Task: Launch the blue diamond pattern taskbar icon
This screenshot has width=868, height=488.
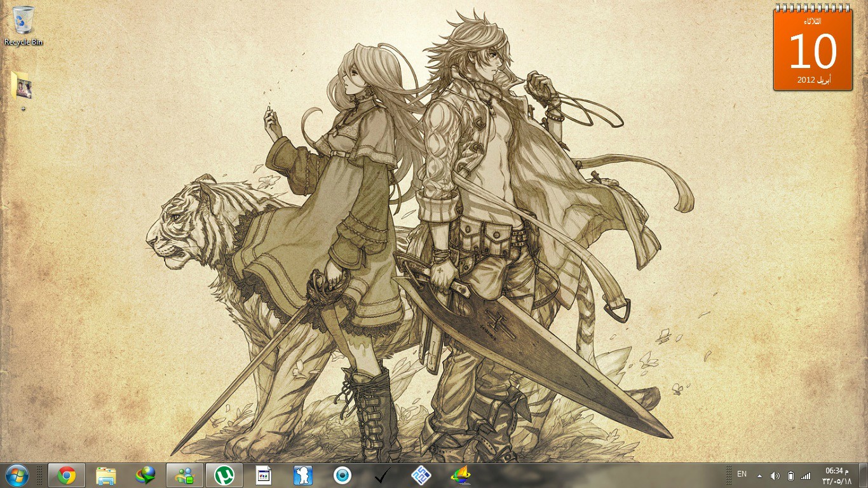Action: coord(421,475)
